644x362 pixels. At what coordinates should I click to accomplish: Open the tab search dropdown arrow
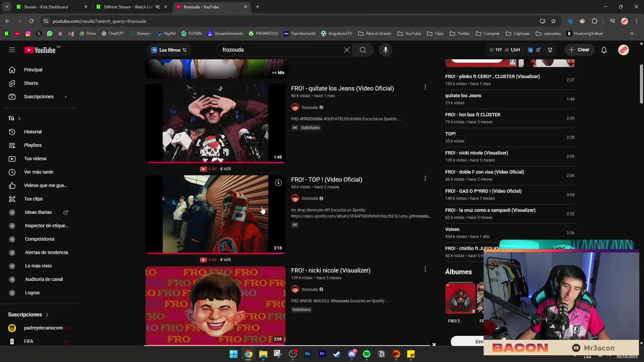point(7,7)
